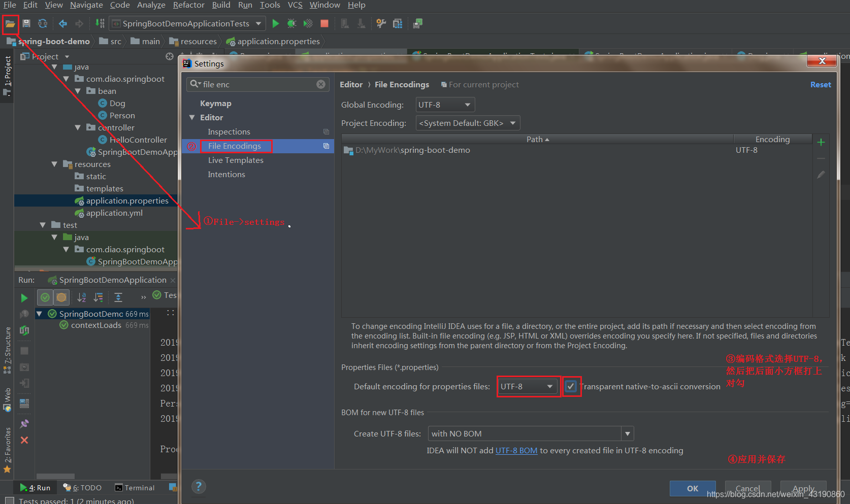
Task: Click the Sort Alphabetically icon in Run panel
Action: (82, 297)
